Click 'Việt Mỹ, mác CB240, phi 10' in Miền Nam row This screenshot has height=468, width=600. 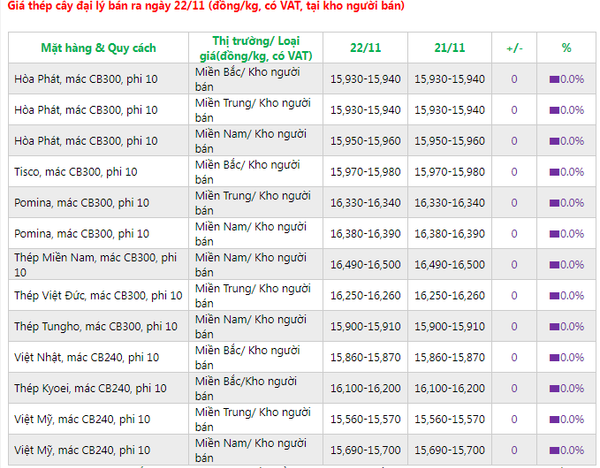[82, 450]
